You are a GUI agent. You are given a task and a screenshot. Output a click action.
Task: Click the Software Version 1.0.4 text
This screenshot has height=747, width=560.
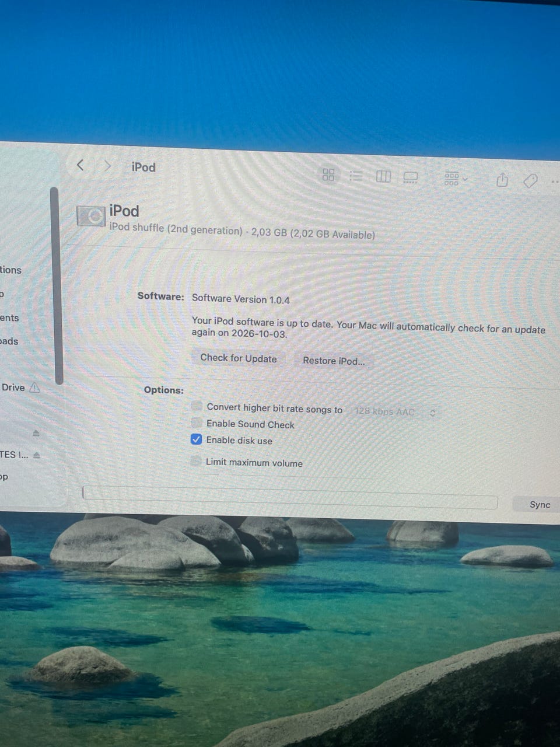pos(241,299)
